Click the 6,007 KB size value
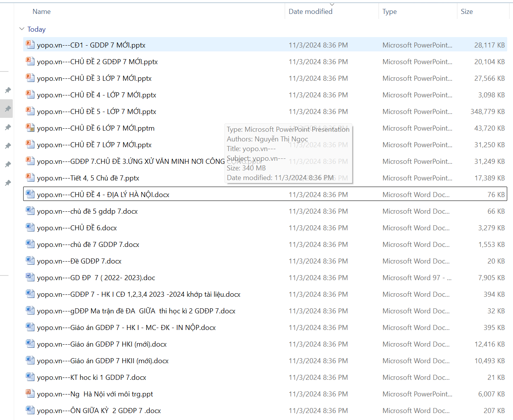Image resolution: width=513 pixels, height=420 pixels. (491, 394)
